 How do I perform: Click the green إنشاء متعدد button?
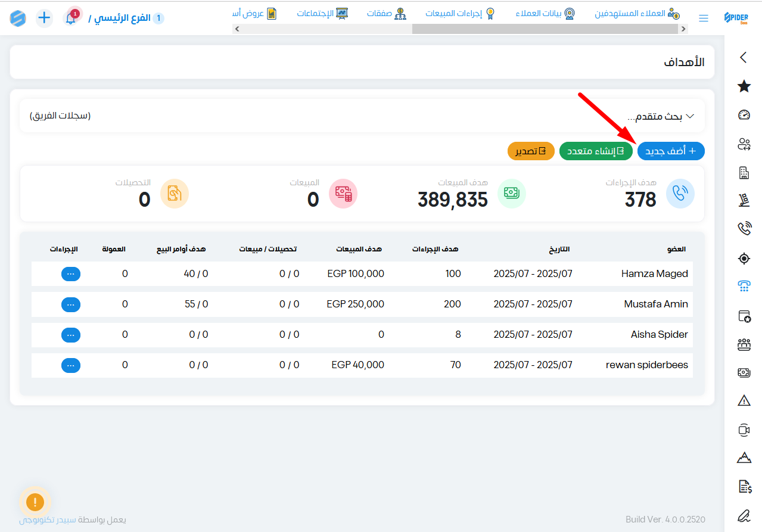pos(596,151)
